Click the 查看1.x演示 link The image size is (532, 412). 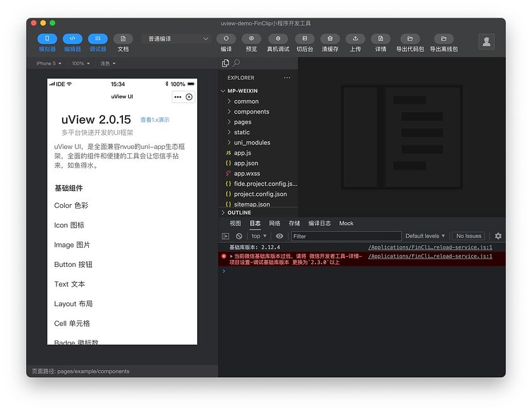coord(155,120)
